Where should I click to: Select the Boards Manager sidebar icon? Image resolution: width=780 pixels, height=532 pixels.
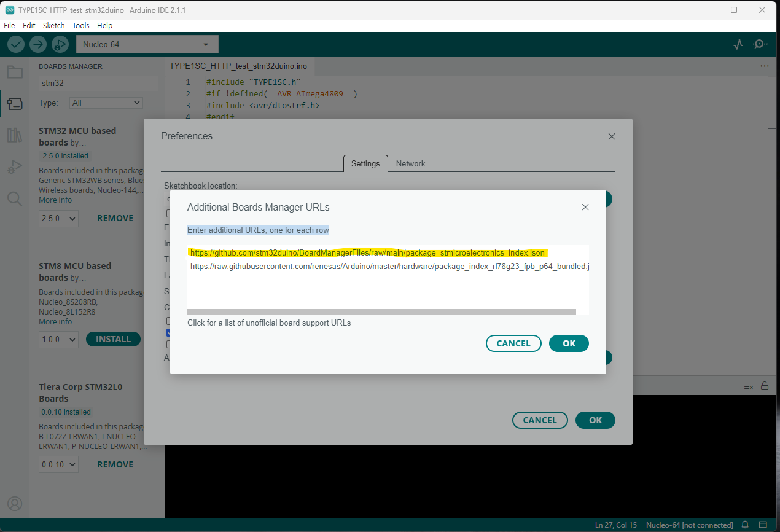pyautogui.click(x=15, y=104)
